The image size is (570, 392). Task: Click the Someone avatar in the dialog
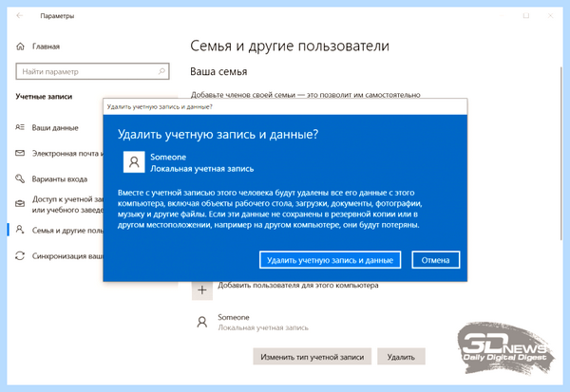coord(134,162)
